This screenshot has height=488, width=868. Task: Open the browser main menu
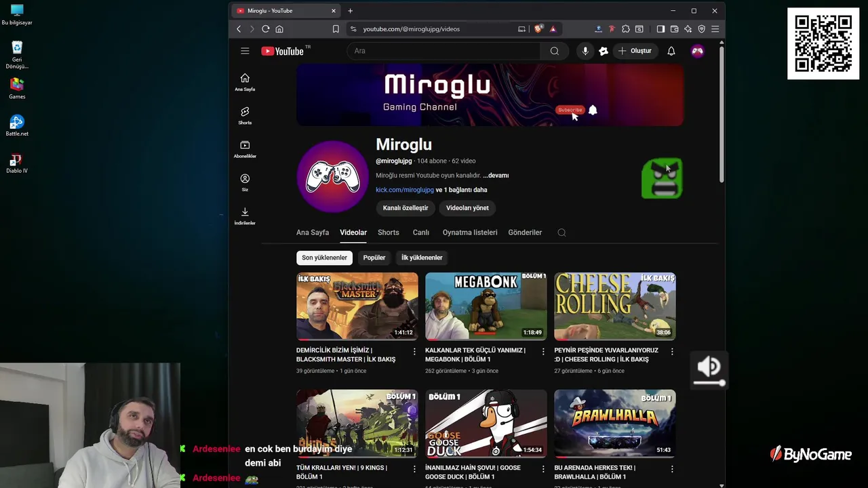pyautogui.click(x=715, y=29)
